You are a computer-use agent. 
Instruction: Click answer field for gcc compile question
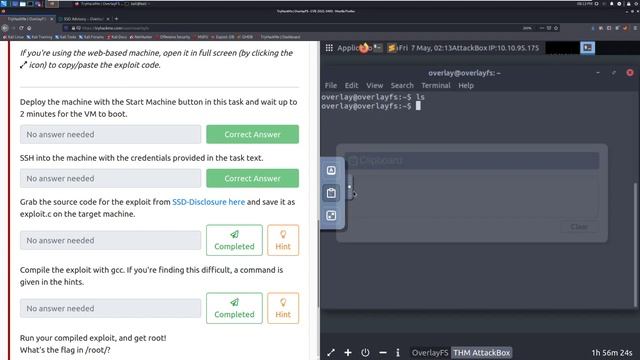coord(110,308)
